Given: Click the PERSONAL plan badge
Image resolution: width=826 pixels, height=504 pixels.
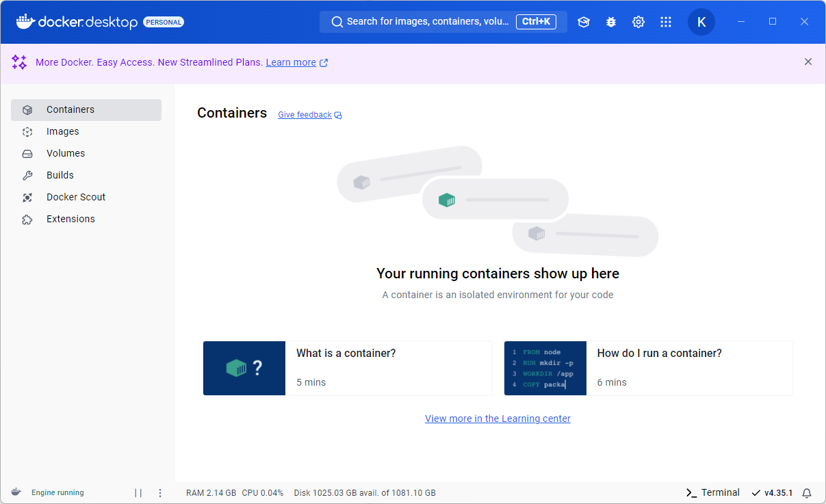Looking at the screenshot, I should (164, 22).
